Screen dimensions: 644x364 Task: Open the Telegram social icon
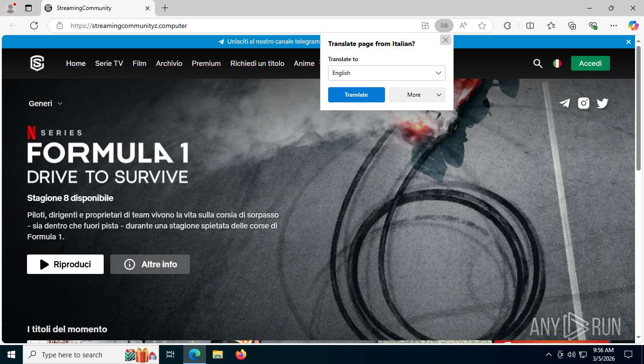(x=564, y=103)
